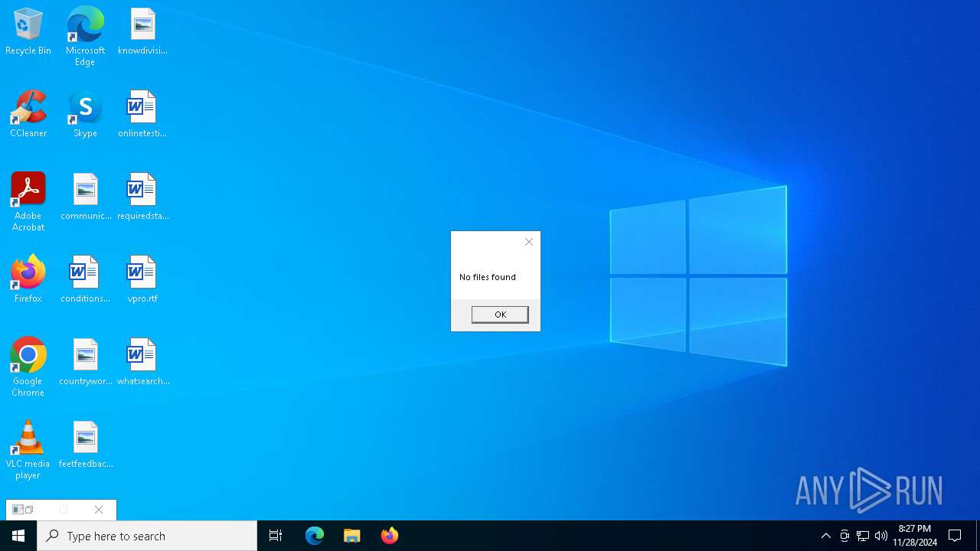Select the communic... image file
The width and height of the screenshot is (980, 551).
[86, 197]
